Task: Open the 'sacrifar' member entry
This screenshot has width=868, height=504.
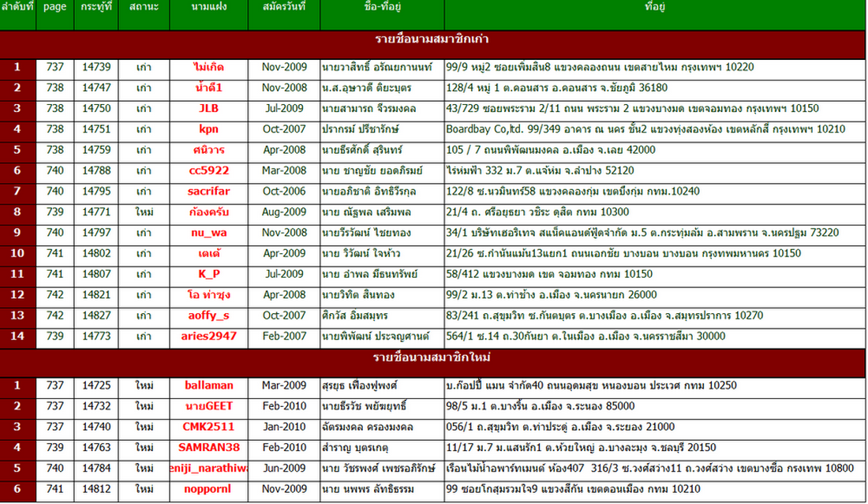Action: tap(208, 191)
